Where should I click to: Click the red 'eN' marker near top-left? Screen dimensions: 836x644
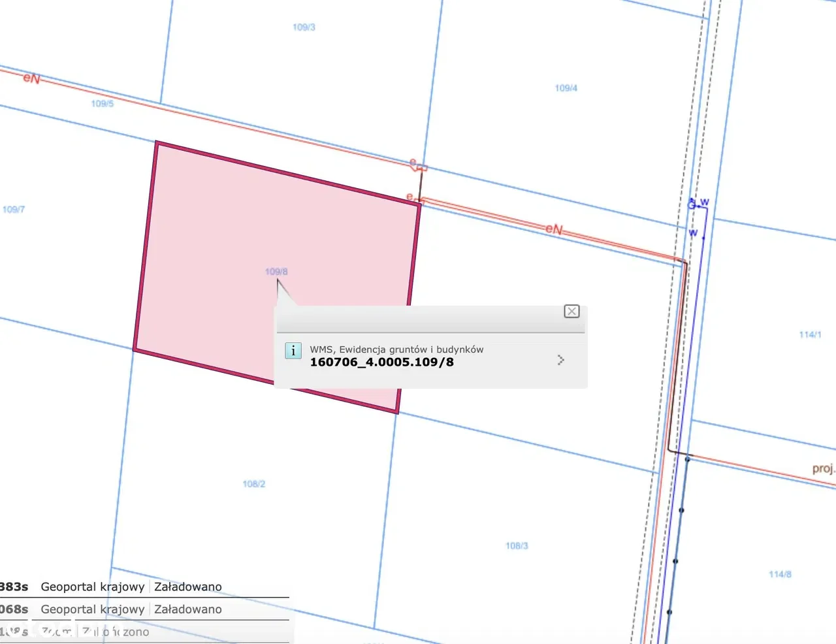tap(31, 78)
